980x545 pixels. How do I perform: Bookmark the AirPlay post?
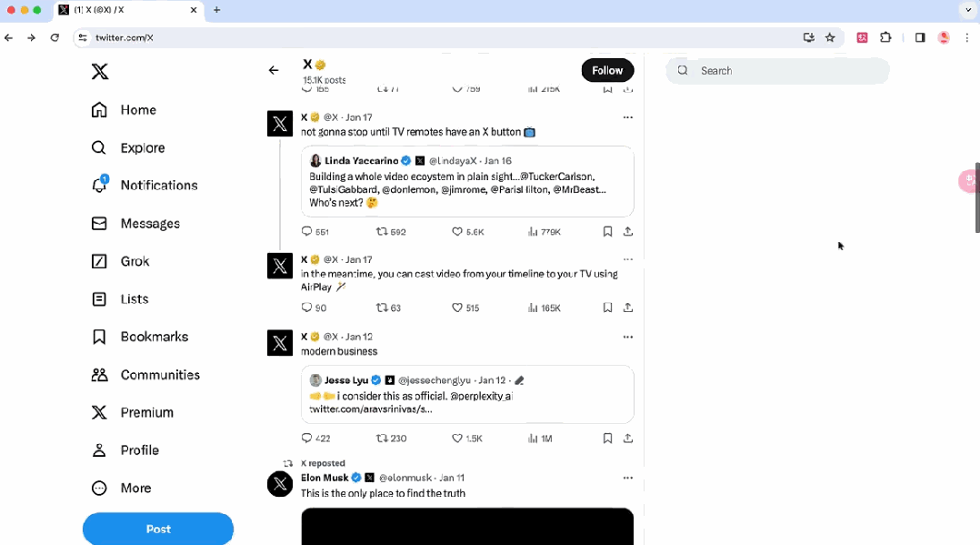(607, 308)
